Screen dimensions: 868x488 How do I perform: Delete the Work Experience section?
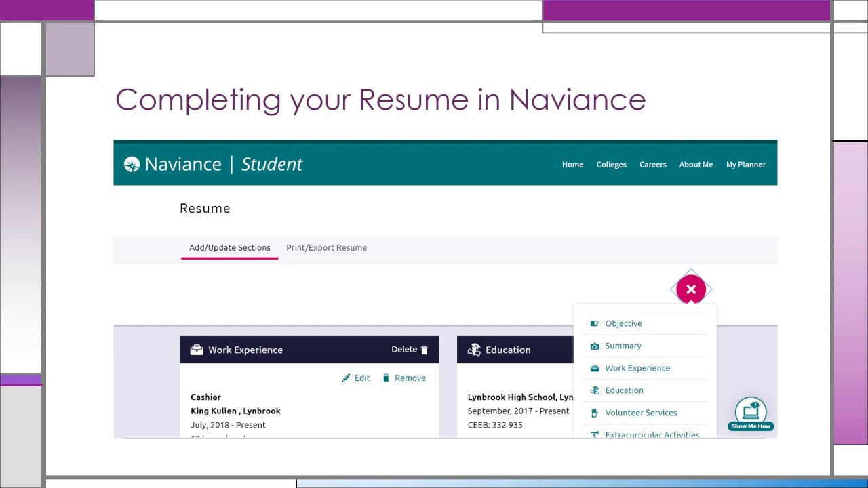(410, 350)
